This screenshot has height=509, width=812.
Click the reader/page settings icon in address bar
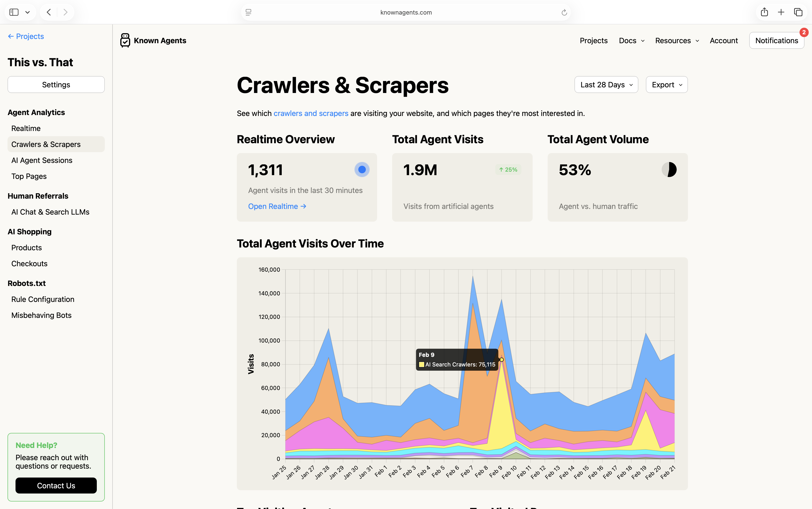pyautogui.click(x=249, y=12)
